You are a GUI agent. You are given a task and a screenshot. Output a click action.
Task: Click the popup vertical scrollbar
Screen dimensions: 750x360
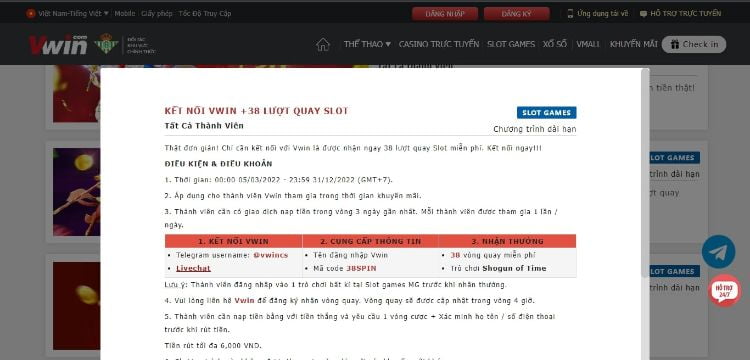[645, 172]
